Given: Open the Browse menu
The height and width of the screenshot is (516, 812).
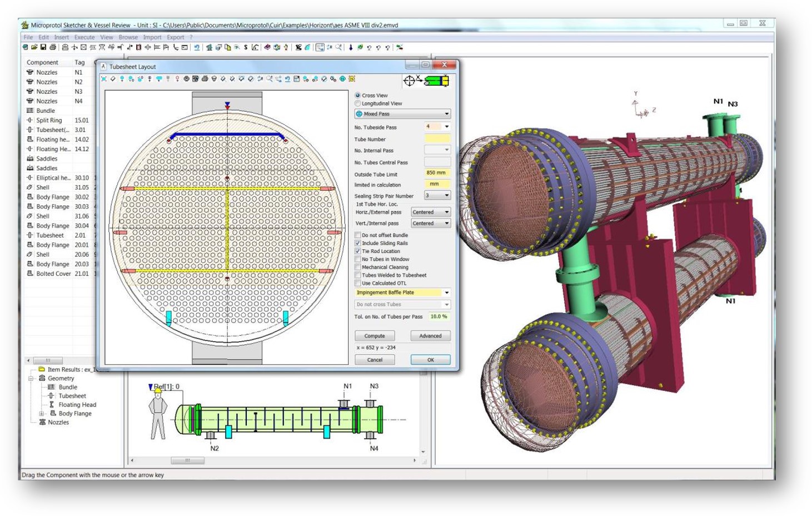Looking at the screenshot, I should tap(127, 37).
